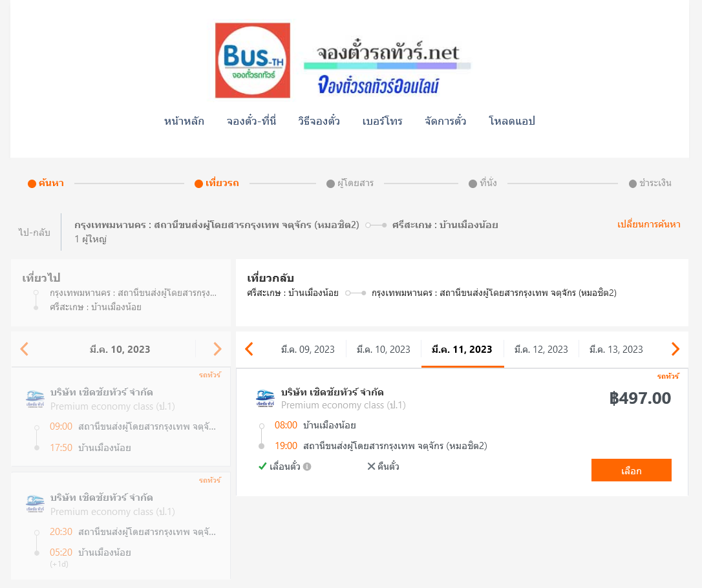702x588 pixels.
Task: Show earlier return dates with left chevron
Action: (250, 349)
